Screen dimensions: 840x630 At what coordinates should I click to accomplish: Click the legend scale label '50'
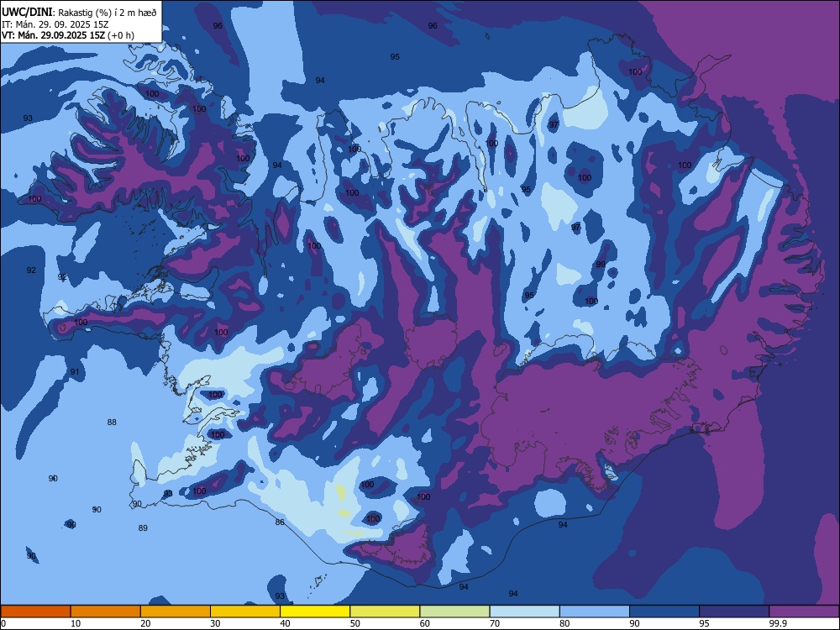(x=355, y=623)
